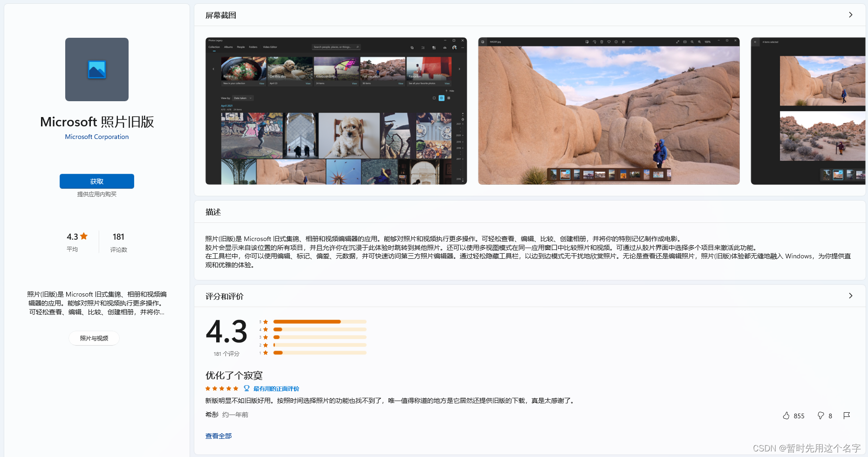
Task: Click the flag icon to report the review
Action: click(847, 415)
